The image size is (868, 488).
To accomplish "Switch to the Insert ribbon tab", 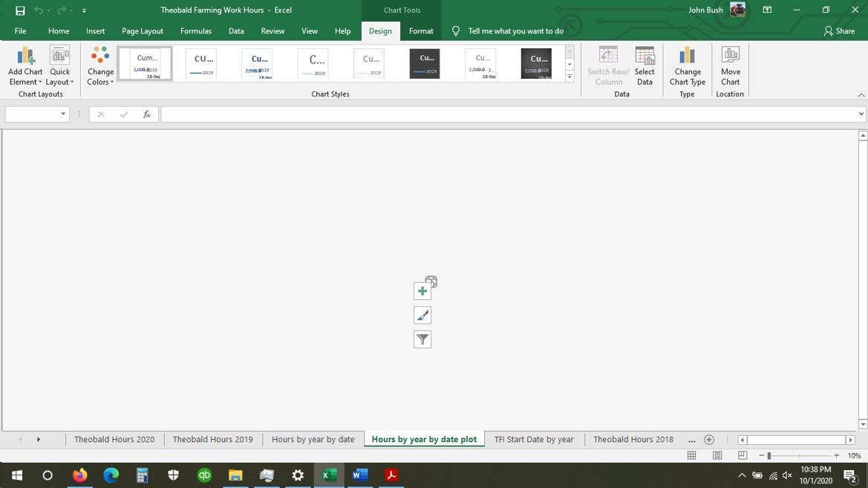I will pyautogui.click(x=95, y=31).
